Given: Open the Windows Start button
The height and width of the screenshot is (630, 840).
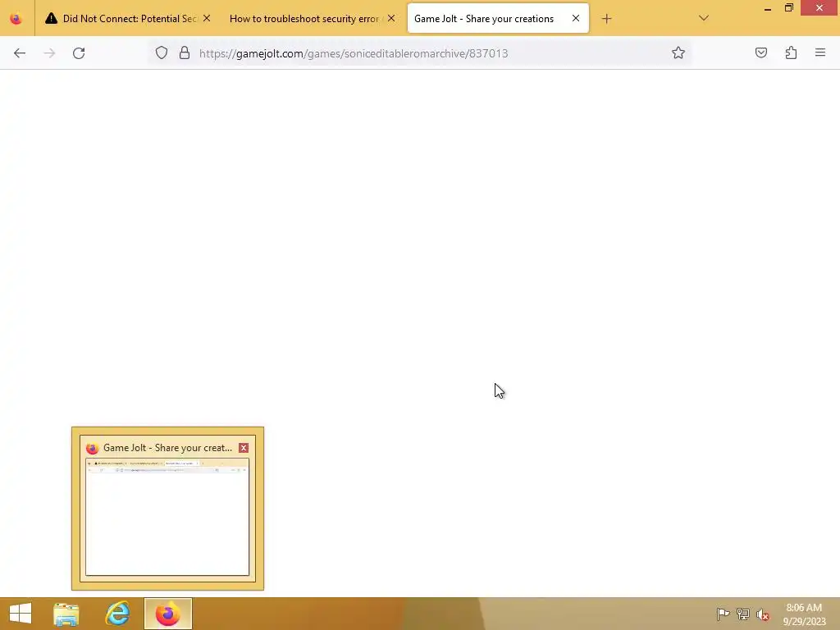Looking at the screenshot, I should click(x=21, y=614).
